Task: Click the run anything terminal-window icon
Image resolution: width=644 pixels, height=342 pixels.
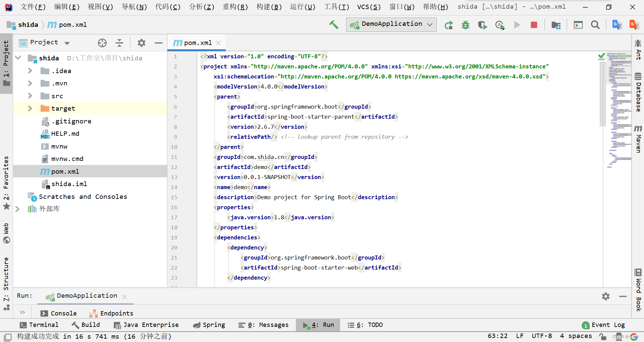Action: tap(578, 25)
